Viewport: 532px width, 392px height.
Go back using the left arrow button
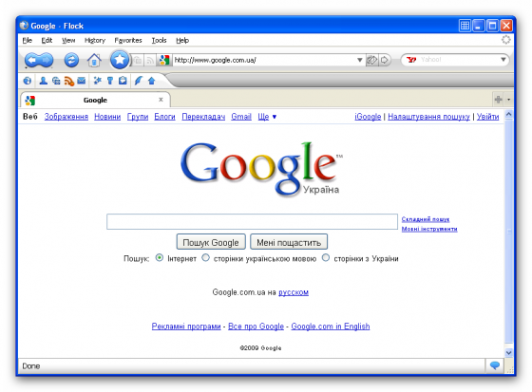pos(32,61)
